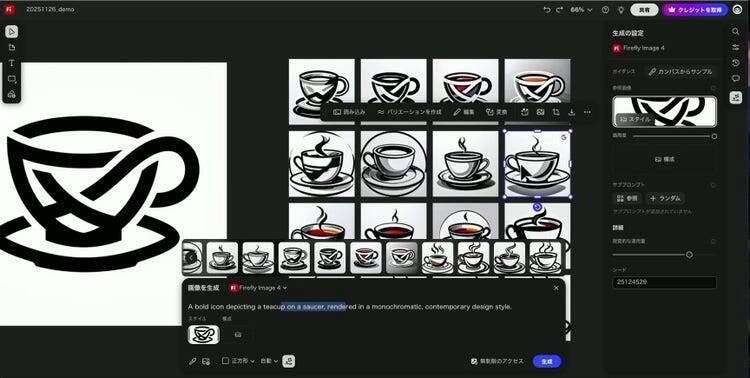Click the seed field 25124529
The width and height of the screenshot is (750, 378).
click(x=664, y=282)
